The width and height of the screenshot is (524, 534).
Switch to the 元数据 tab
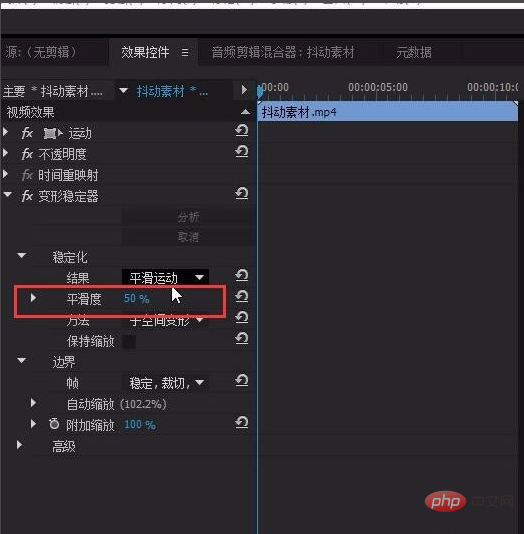point(413,52)
